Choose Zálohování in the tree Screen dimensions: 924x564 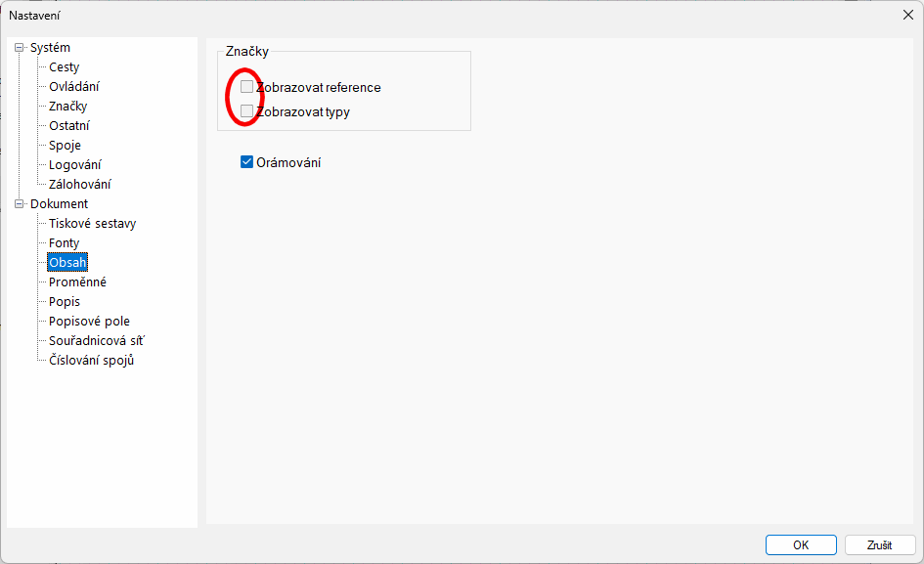80,185
